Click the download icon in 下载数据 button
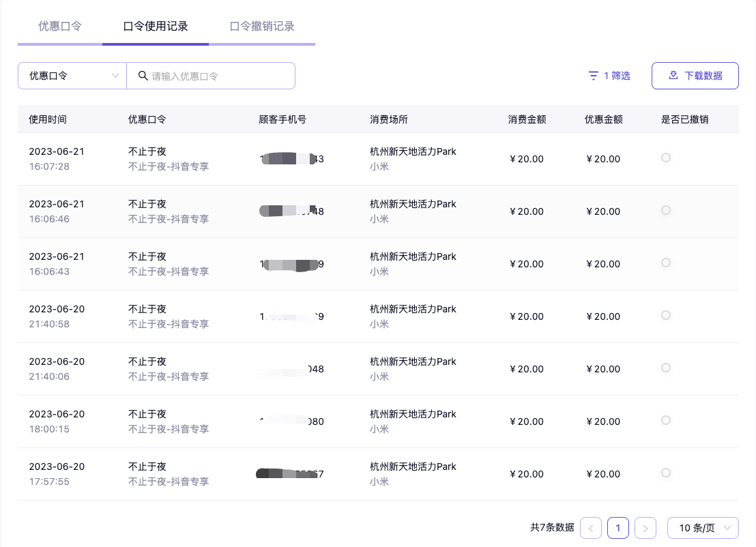 tap(673, 76)
